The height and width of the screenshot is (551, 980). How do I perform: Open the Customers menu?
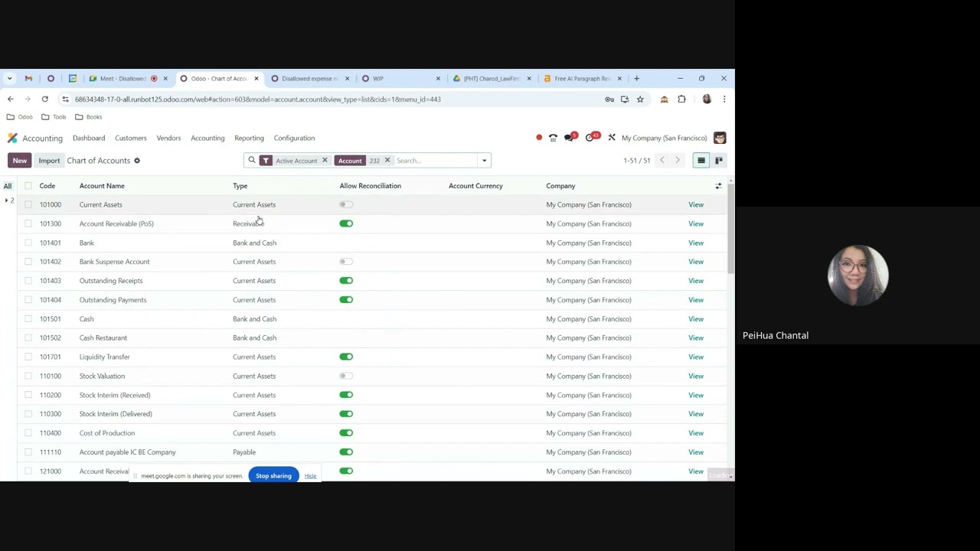click(x=131, y=138)
